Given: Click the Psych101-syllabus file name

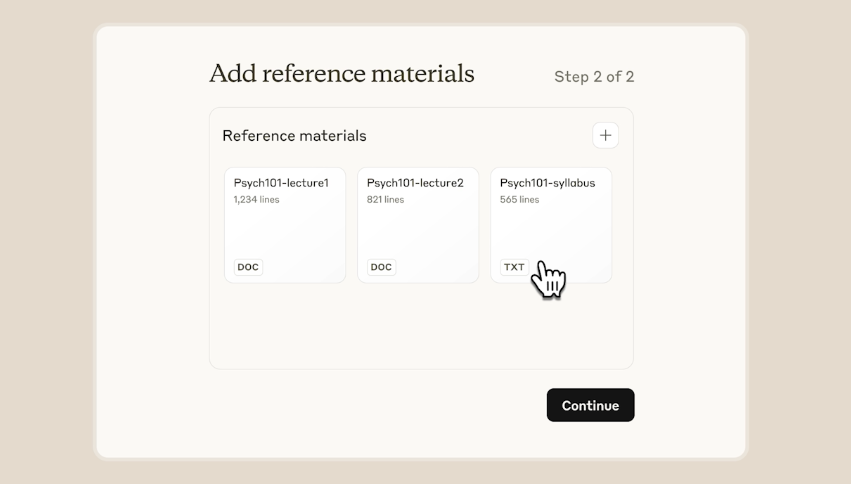Looking at the screenshot, I should 547,183.
